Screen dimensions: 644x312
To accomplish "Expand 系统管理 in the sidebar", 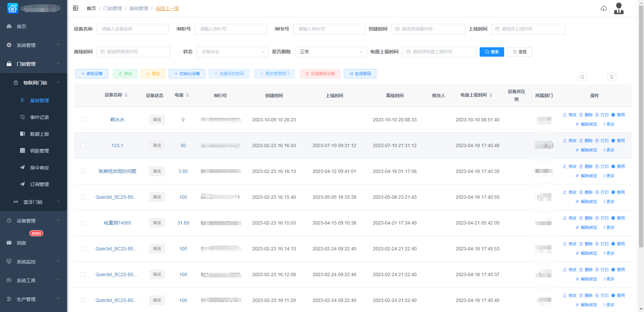I will point(34,45).
